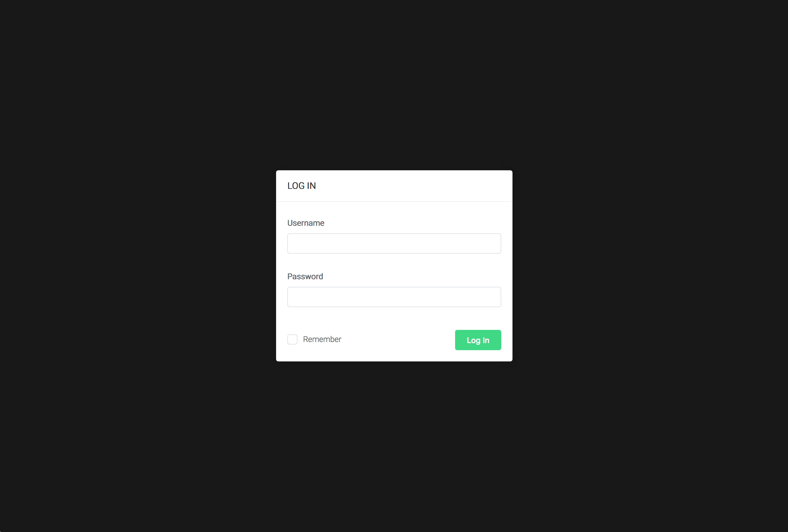Toggle the Remember me option

[292, 339]
